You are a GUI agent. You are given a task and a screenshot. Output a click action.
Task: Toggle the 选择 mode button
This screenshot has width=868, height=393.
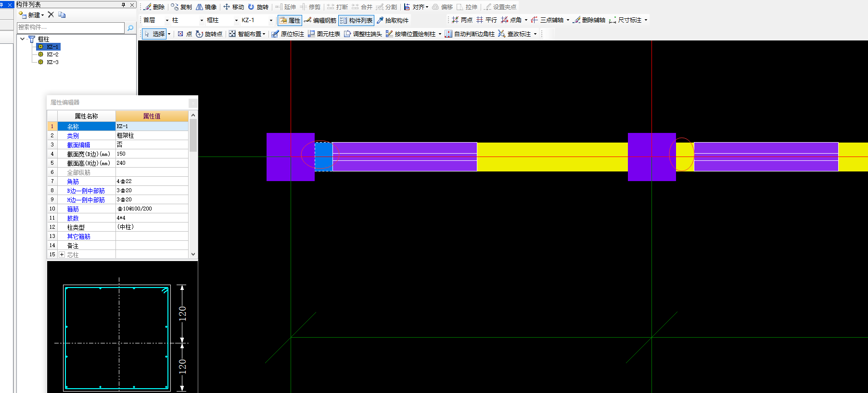click(154, 34)
